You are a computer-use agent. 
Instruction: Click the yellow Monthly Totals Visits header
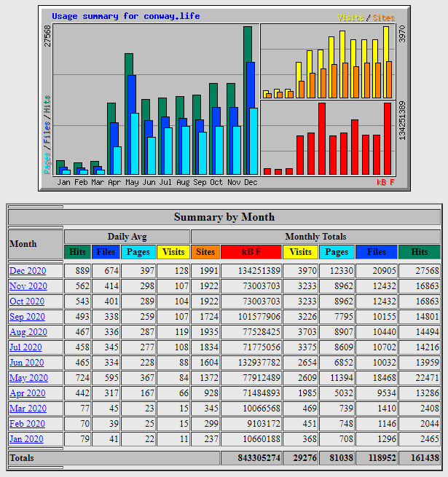(x=300, y=252)
